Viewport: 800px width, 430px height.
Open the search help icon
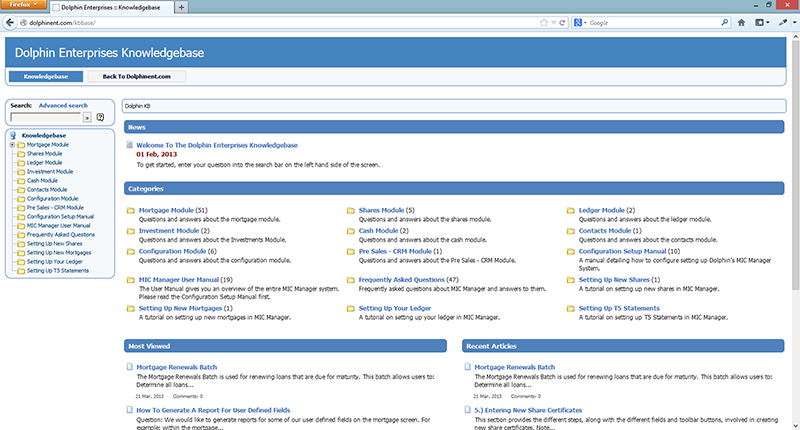tap(101, 117)
